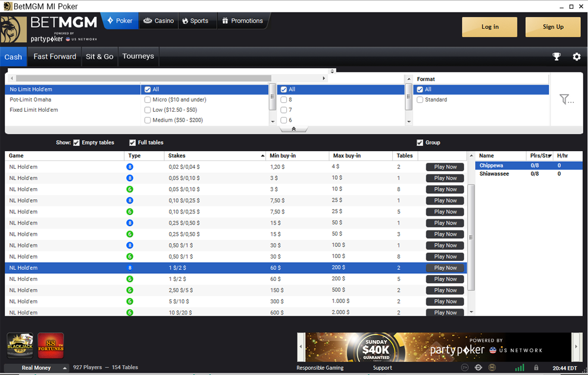Uncheck the Full tables checkbox
This screenshot has width=588, height=375.
coord(132,142)
